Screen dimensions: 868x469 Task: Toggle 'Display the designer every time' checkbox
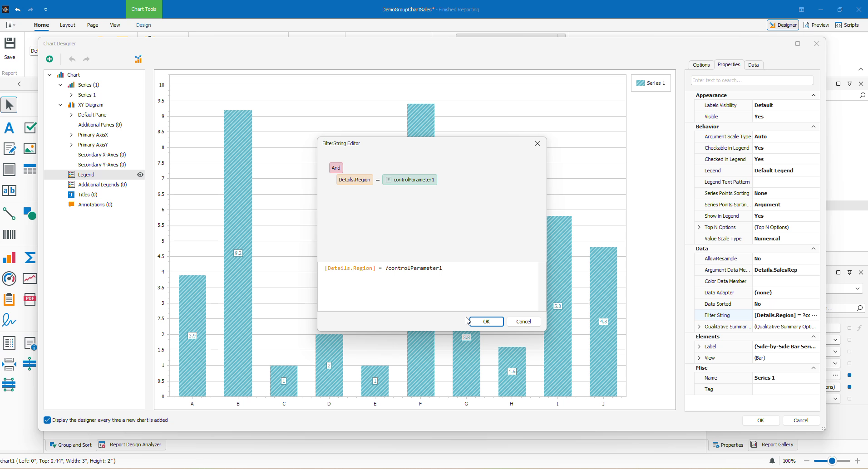47,420
